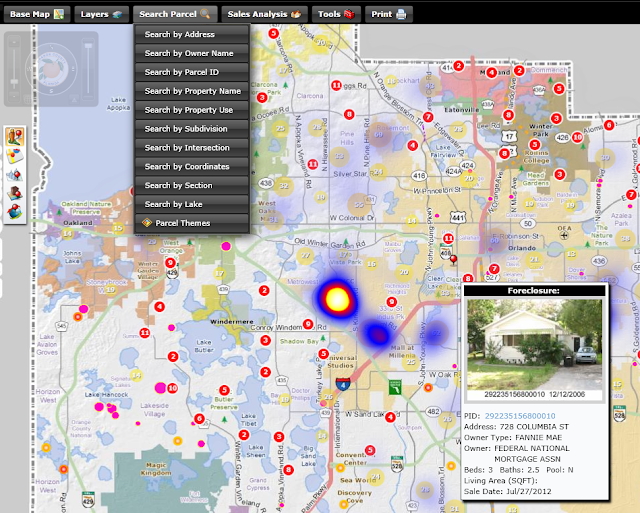Image resolution: width=640 pixels, height=513 pixels.
Task: Click the red pushpin marker on the map
Action: coord(453,260)
